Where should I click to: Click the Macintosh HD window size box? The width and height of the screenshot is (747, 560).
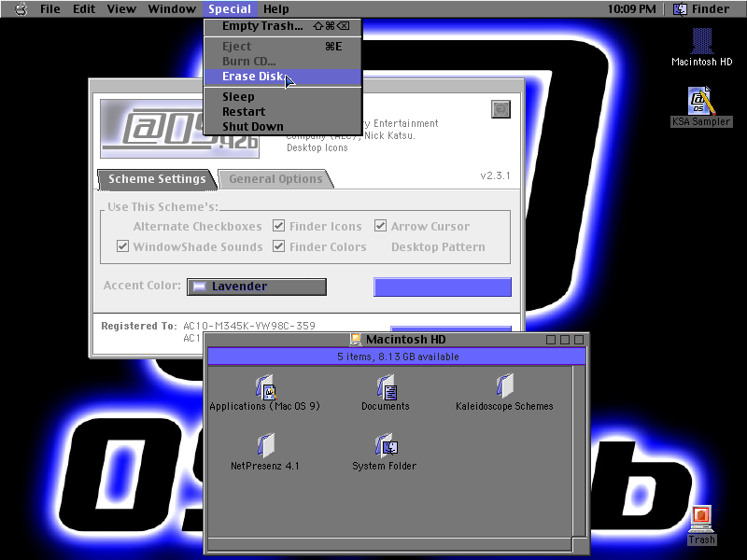580,545
